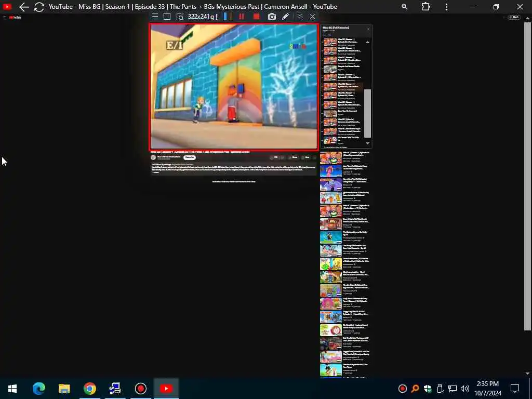This screenshot has height=399, width=532.
Task: Click the Share button under the video
Action: tap(293, 157)
